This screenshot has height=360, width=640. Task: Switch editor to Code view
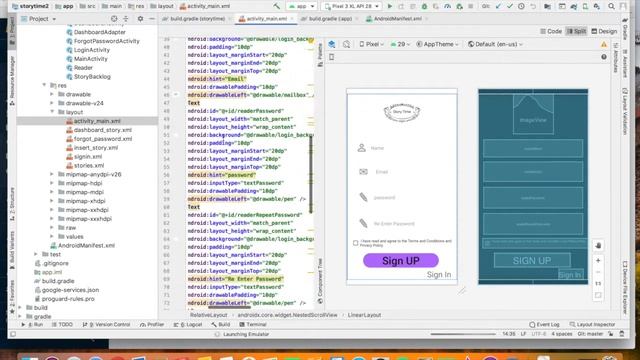[551, 31]
